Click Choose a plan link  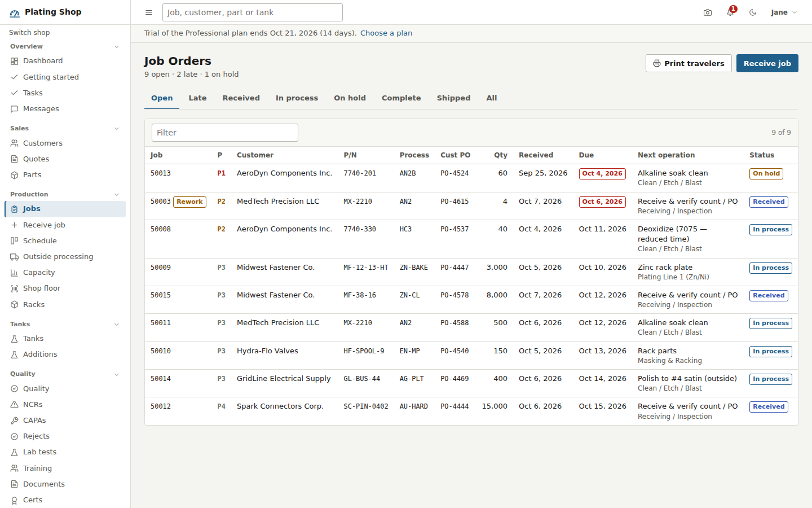pyautogui.click(x=386, y=33)
